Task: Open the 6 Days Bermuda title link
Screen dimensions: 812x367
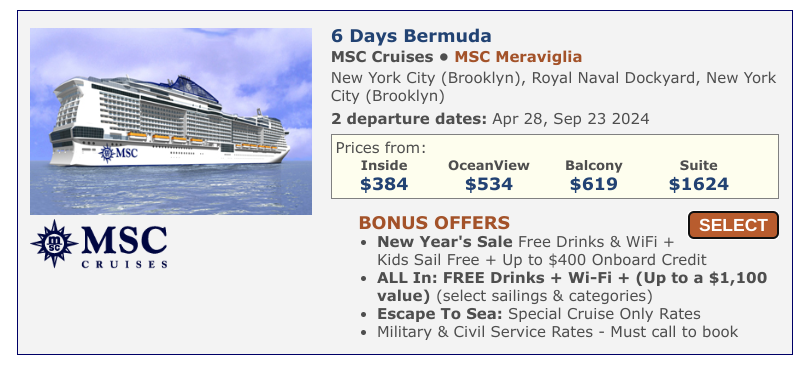Action: [x=411, y=36]
